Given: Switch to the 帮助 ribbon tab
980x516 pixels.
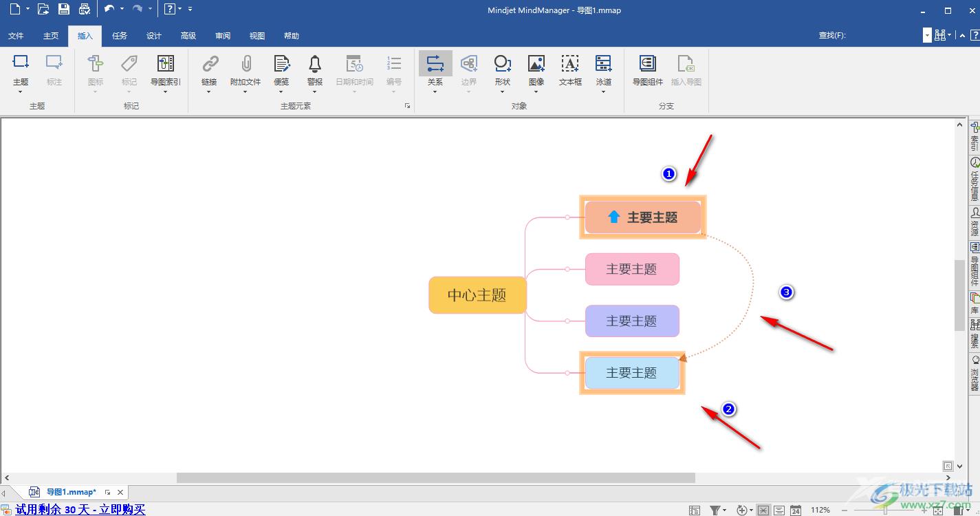Looking at the screenshot, I should (292, 36).
